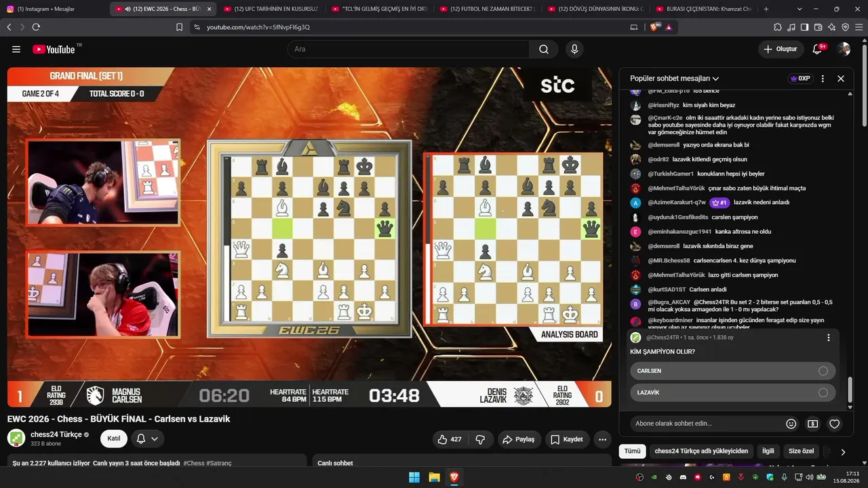Bookmark this page in the address bar
This screenshot has width=868, height=488.
(x=179, y=27)
